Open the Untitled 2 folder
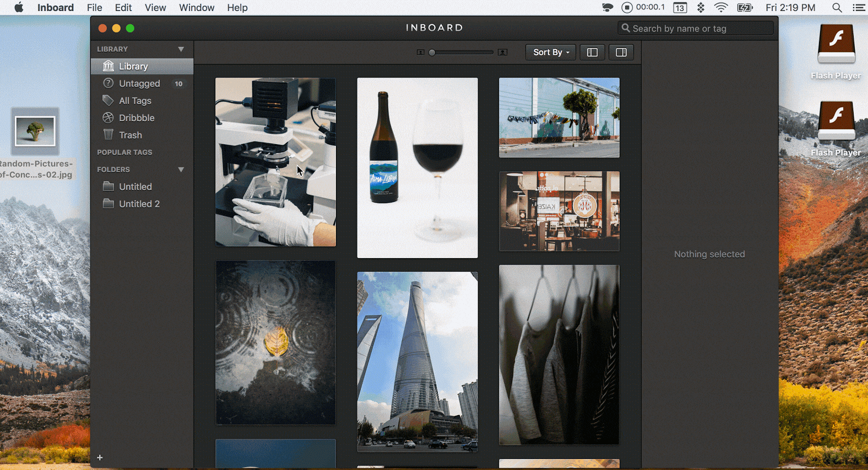The image size is (868, 470). pos(142,204)
